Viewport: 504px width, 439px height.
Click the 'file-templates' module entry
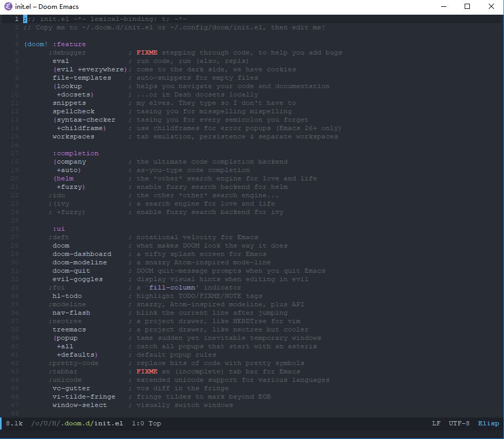pyautogui.click(x=82, y=78)
